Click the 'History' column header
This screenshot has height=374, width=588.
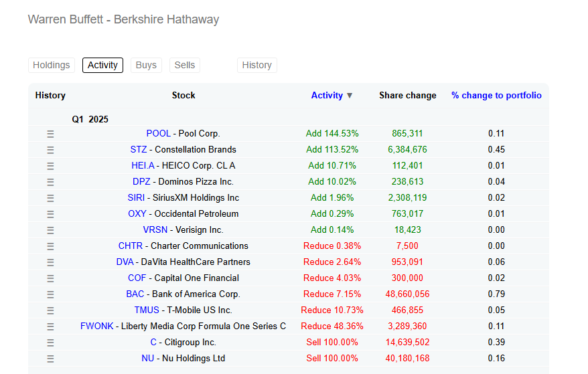[x=50, y=96]
